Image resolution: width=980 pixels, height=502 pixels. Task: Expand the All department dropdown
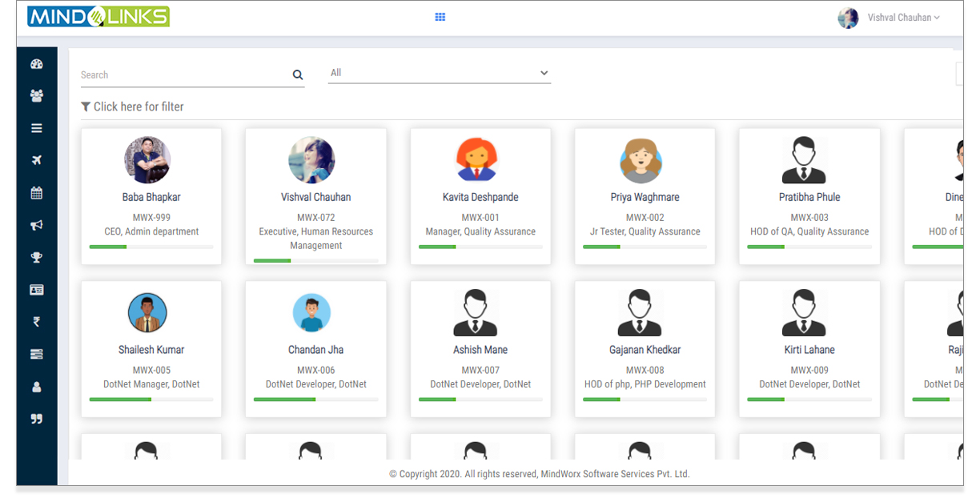pyautogui.click(x=440, y=73)
